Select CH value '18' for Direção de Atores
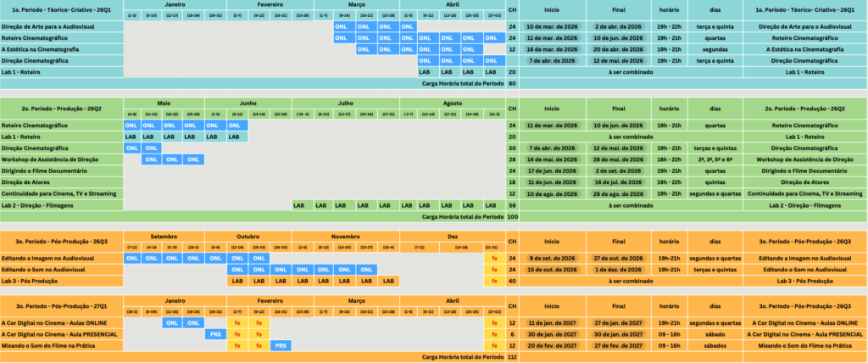The width and height of the screenshot is (868, 363). (x=512, y=182)
